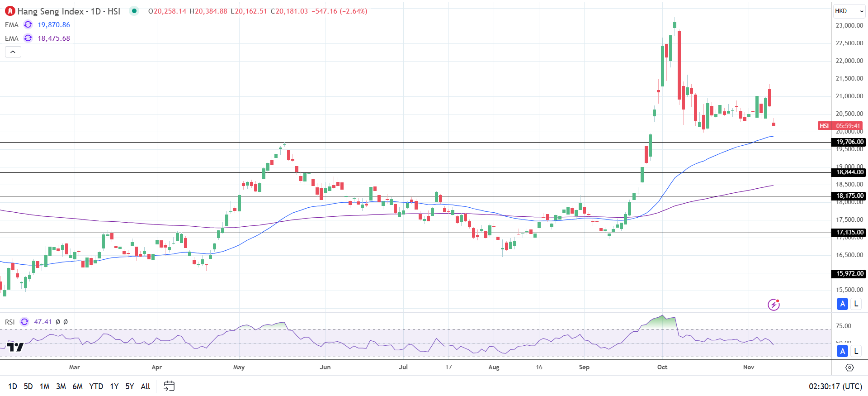The width and height of the screenshot is (868, 396).
Task: Click the 23,000.00 price axis label
Action: 849,25
